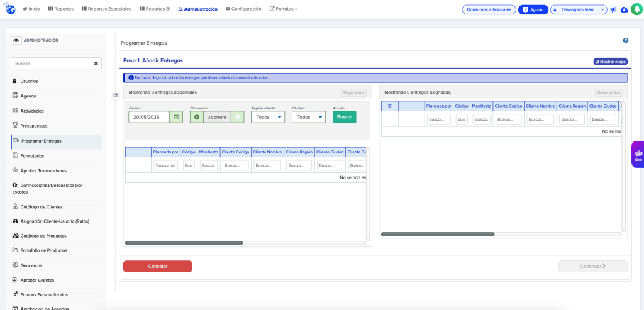
Task: Clear the sidebar search with the X icon
Action: click(96, 64)
